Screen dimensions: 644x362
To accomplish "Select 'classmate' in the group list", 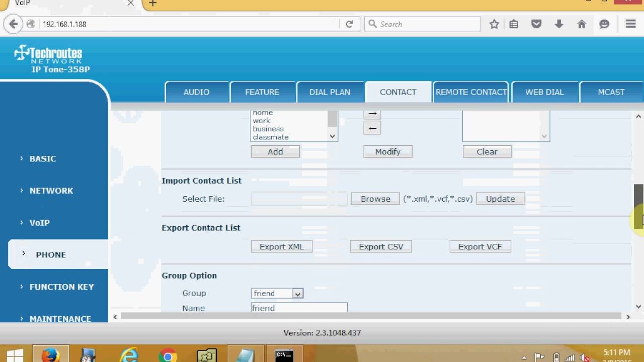I will (x=271, y=137).
